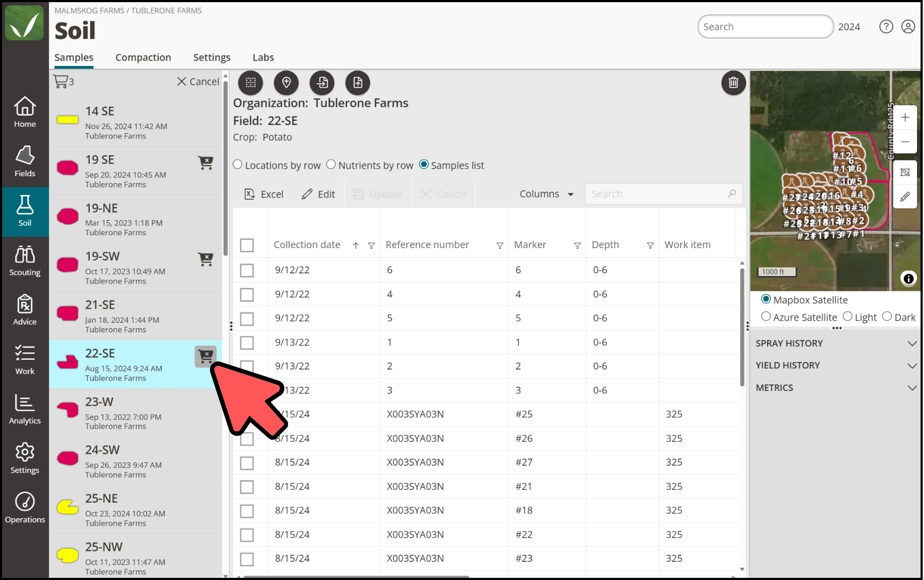Sort by Collection date arrow
The height and width of the screenshot is (580, 924).
coord(356,245)
